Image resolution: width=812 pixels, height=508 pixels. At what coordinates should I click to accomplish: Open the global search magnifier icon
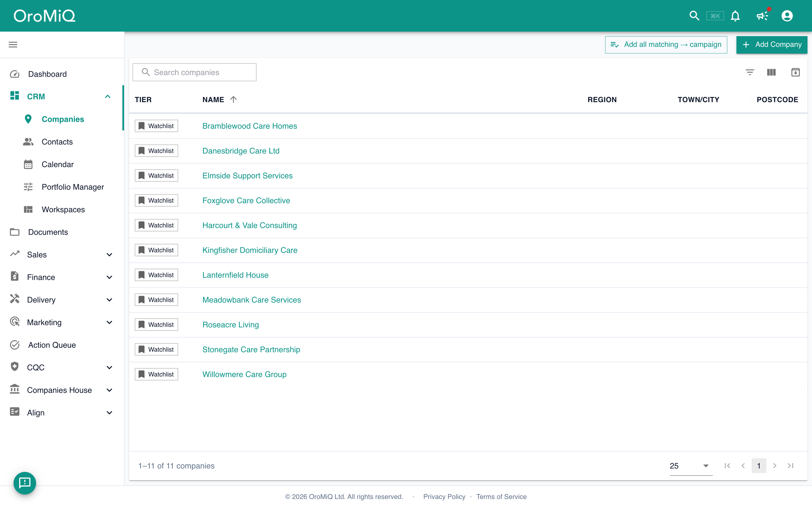click(694, 16)
